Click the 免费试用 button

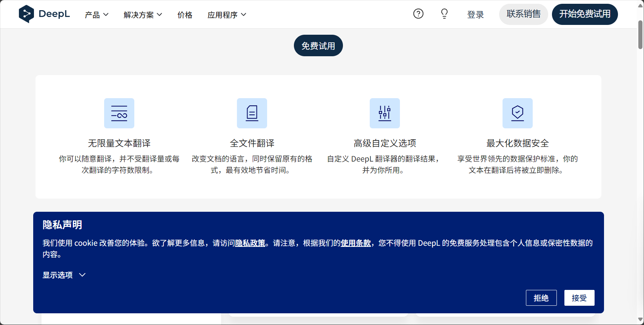coord(318,46)
